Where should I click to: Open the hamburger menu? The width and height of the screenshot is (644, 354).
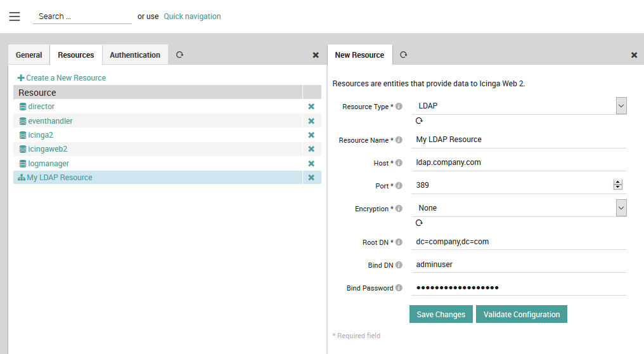(15, 16)
